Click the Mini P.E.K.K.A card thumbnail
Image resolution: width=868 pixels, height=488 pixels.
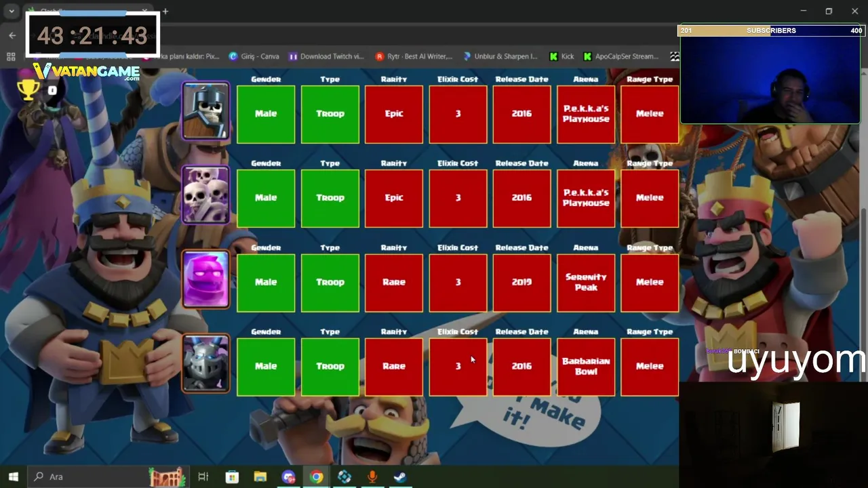(x=205, y=364)
